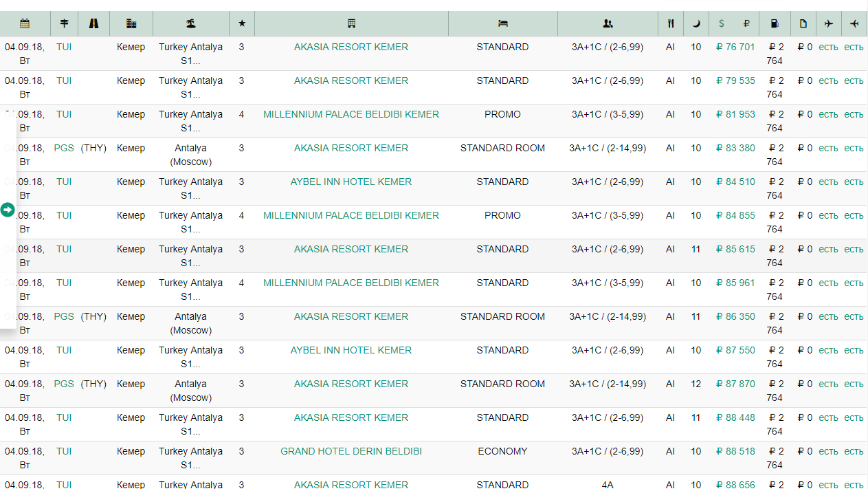868x491 pixels.
Task: Click outbound flight 'есть' in ₽ 76 701 row
Action: coord(828,47)
